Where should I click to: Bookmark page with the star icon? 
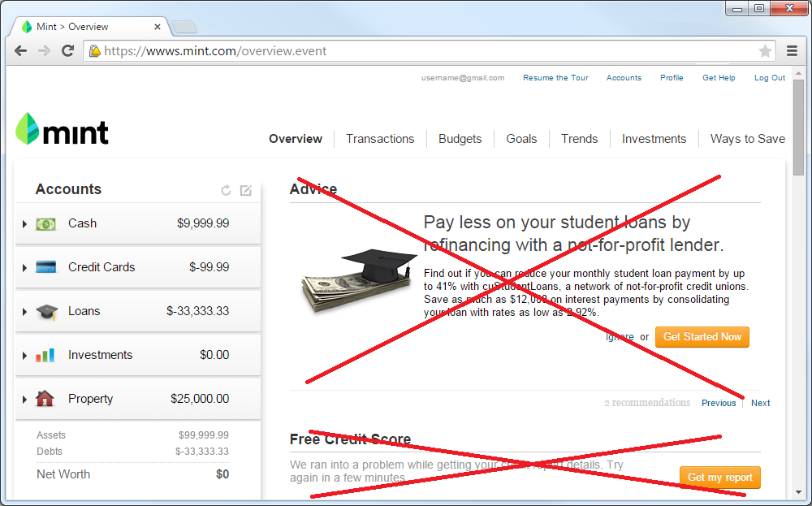(765, 50)
